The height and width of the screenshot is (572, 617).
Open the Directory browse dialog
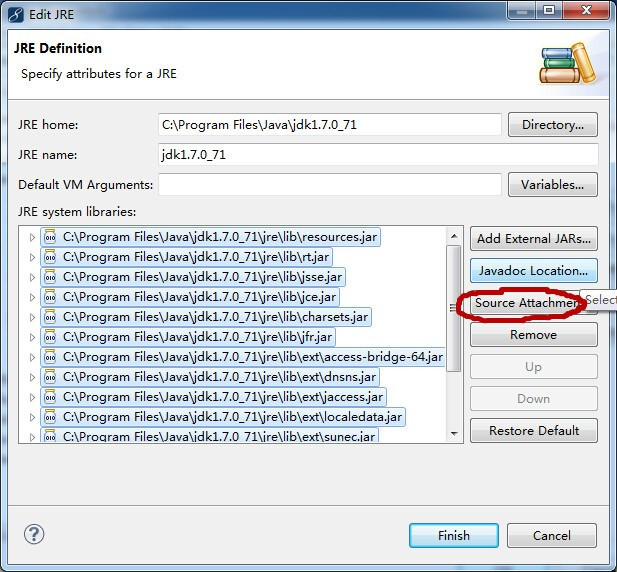click(x=552, y=125)
